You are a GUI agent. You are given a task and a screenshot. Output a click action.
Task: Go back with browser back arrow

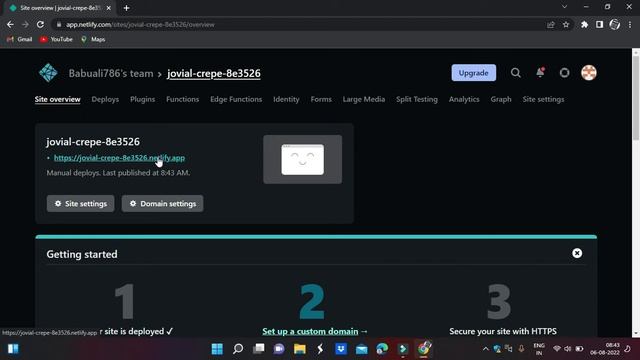coord(10,24)
